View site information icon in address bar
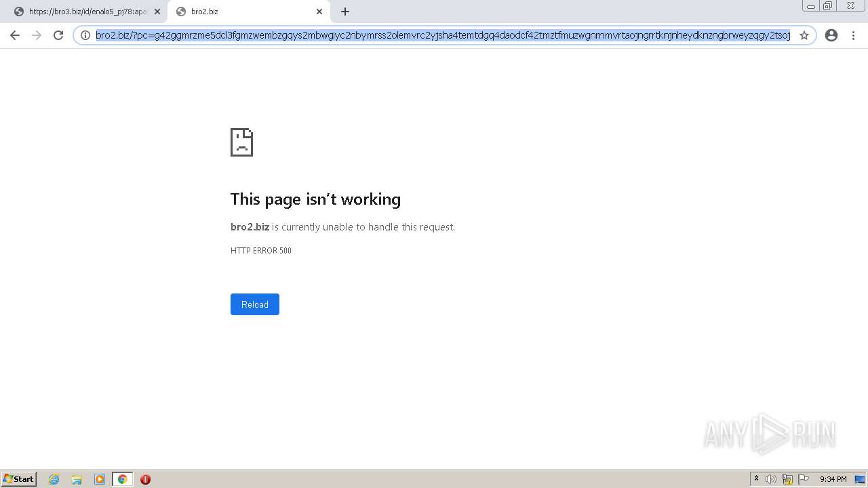The height and width of the screenshot is (488, 868). pos(85,35)
